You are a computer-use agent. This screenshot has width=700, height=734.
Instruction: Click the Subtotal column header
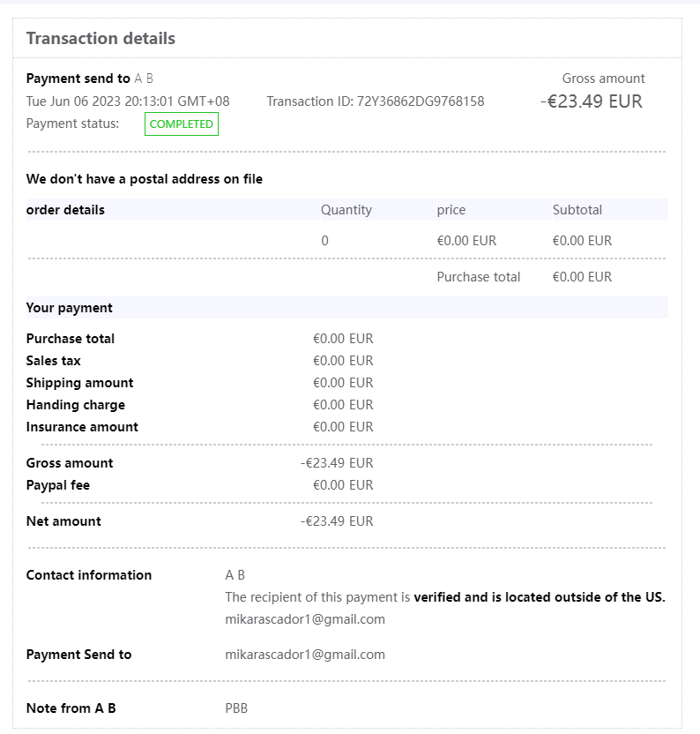click(x=577, y=210)
